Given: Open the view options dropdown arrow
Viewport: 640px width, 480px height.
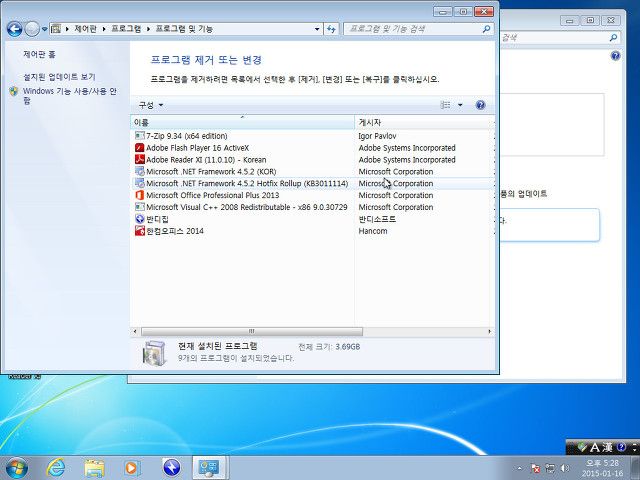Looking at the screenshot, I should click(x=460, y=105).
